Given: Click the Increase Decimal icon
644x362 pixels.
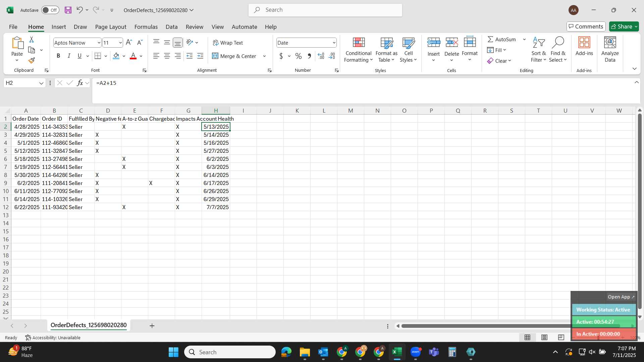Looking at the screenshot, I should tap(321, 56).
